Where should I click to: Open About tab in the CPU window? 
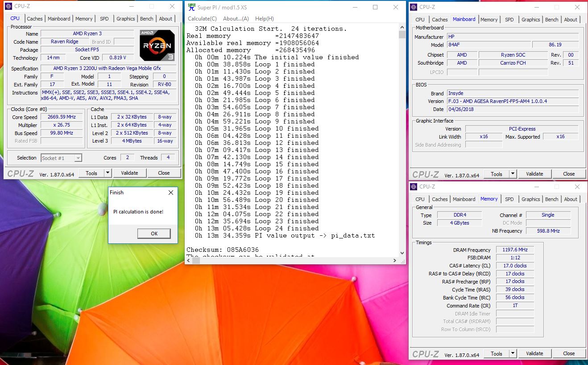(166, 19)
